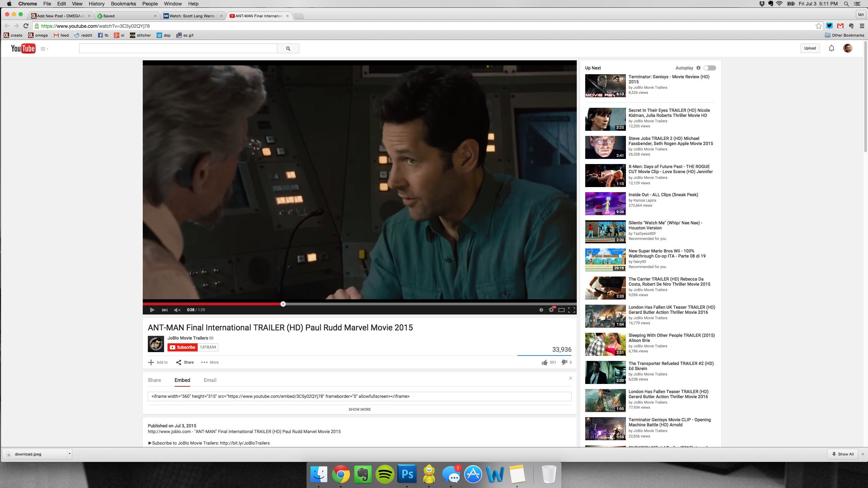Click the Watch Later clock icon
The width and height of the screenshot is (868, 488).
coord(541,310)
